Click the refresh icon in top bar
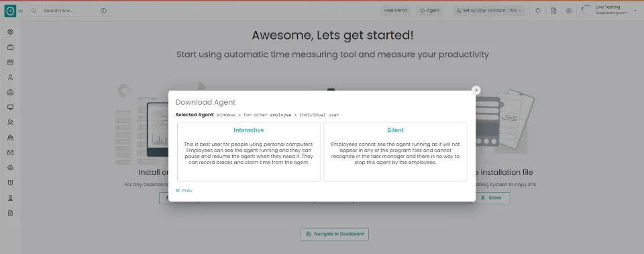The image size is (644, 254). pyautogui.click(x=538, y=11)
